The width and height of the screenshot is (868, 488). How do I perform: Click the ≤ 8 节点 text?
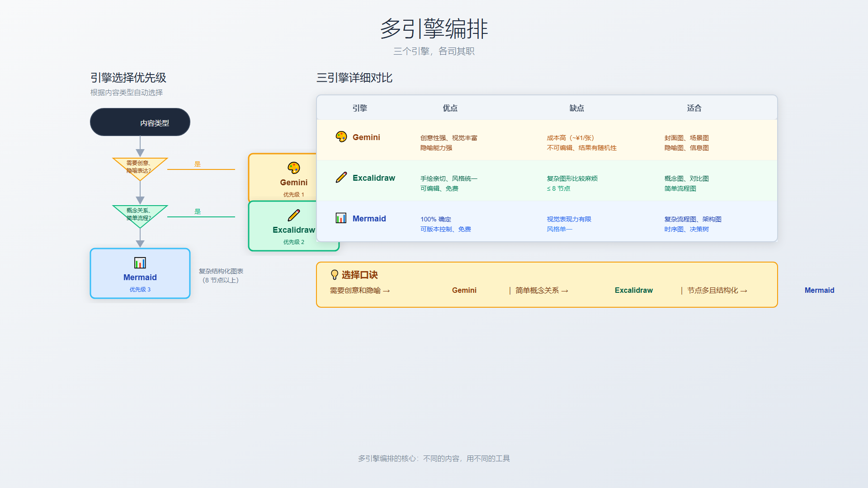[x=559, y=188]
